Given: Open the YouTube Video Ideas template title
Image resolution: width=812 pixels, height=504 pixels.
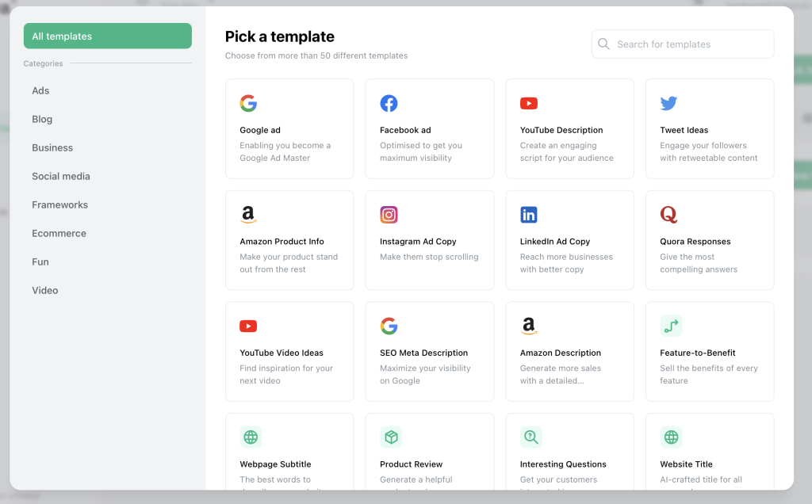Looking at the screenshot, I should pos(282,353).
